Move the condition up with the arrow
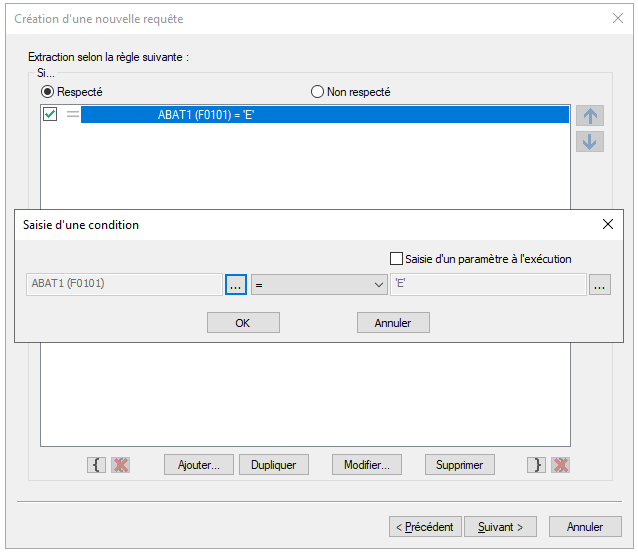 [x=590, y=116]
